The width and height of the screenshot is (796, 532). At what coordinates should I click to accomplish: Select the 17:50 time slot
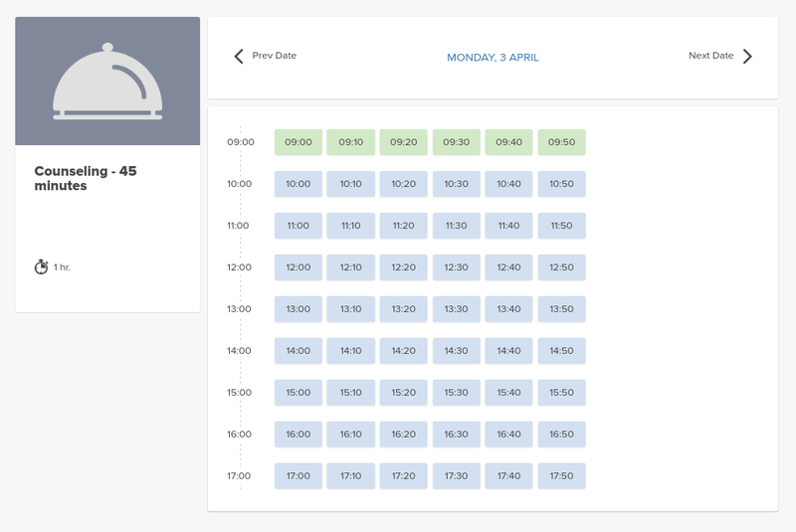click(561, 476)
